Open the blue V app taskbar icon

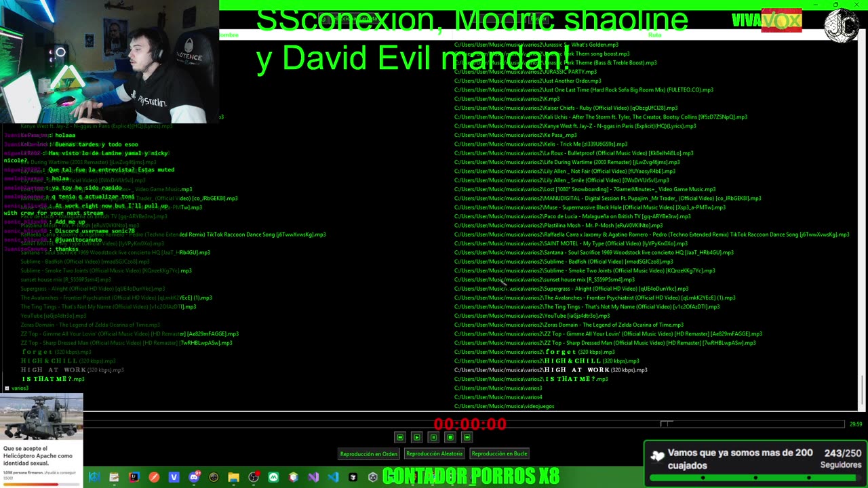tap(174, 477)
